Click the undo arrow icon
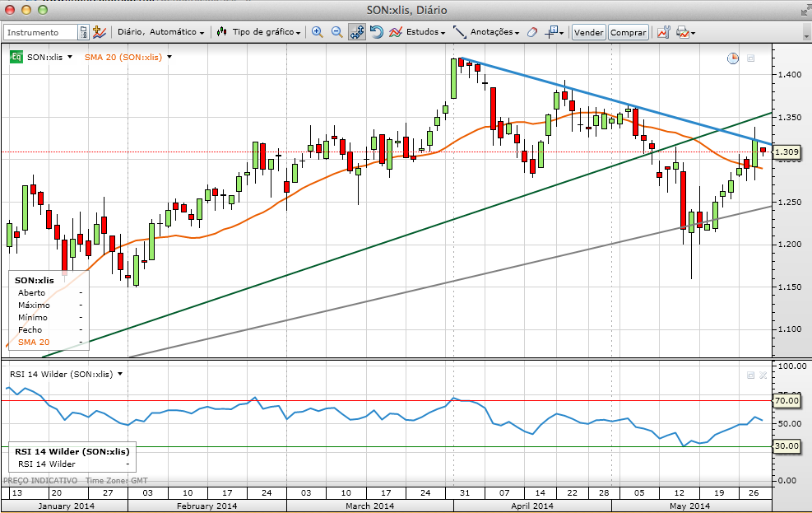This screenshot has height=513, width=812. coord(377,32)
